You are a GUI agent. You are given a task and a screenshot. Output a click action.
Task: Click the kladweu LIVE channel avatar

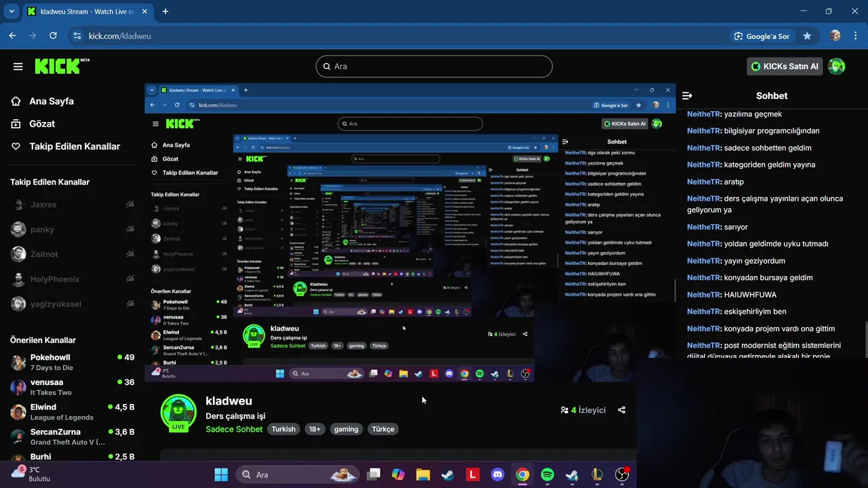[178, 413]
